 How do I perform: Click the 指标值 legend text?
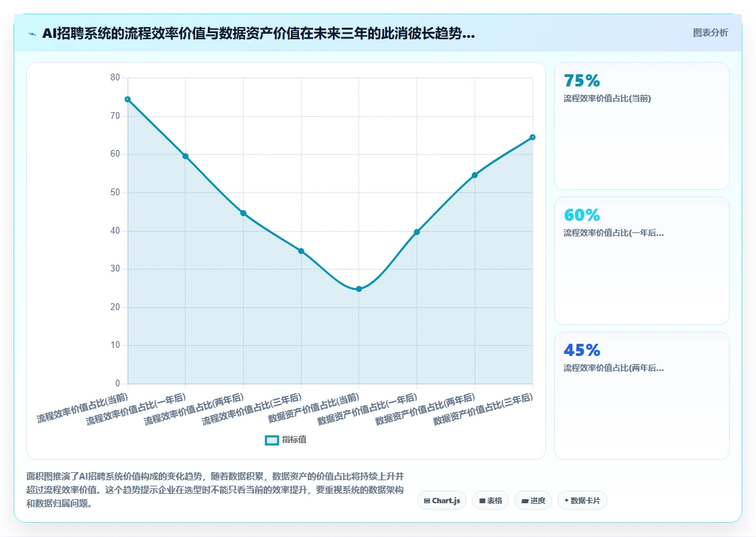[294, 440]
